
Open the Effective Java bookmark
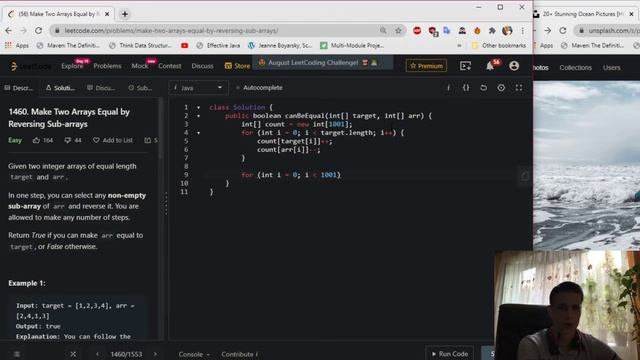tap(218, 46)
